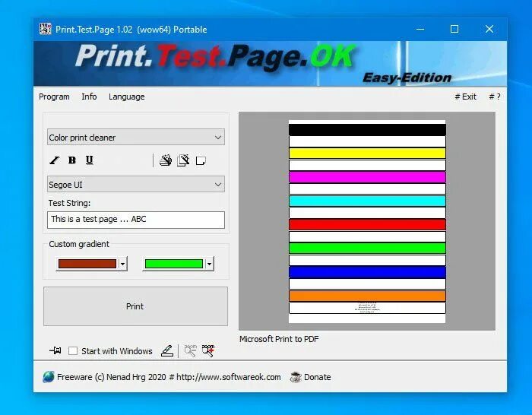Click the page setup icon with stacked pages
The image size is (532, 415).
click(183, 160)
